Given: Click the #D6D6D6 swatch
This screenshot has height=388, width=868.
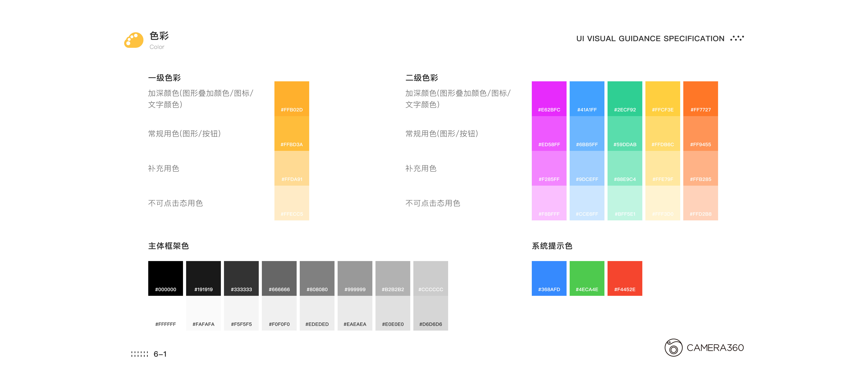Looking at the screenshot, I should (x=431, y=313).
